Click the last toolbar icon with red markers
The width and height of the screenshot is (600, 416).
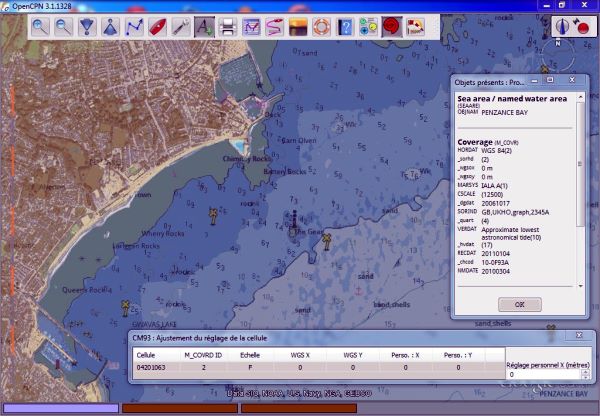tap(415, 27)
